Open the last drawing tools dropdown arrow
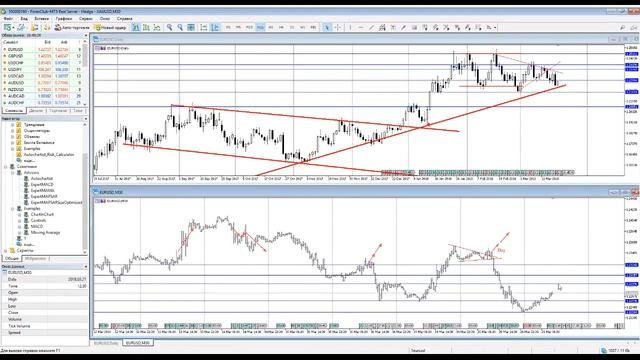 (x=495, y=28)
